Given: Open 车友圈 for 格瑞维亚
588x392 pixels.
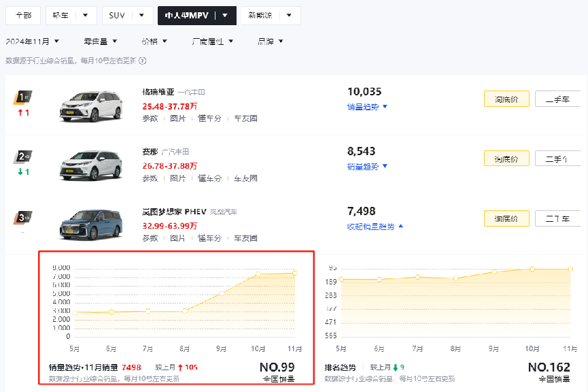Looking at the screenshot, I should point(245,118).
